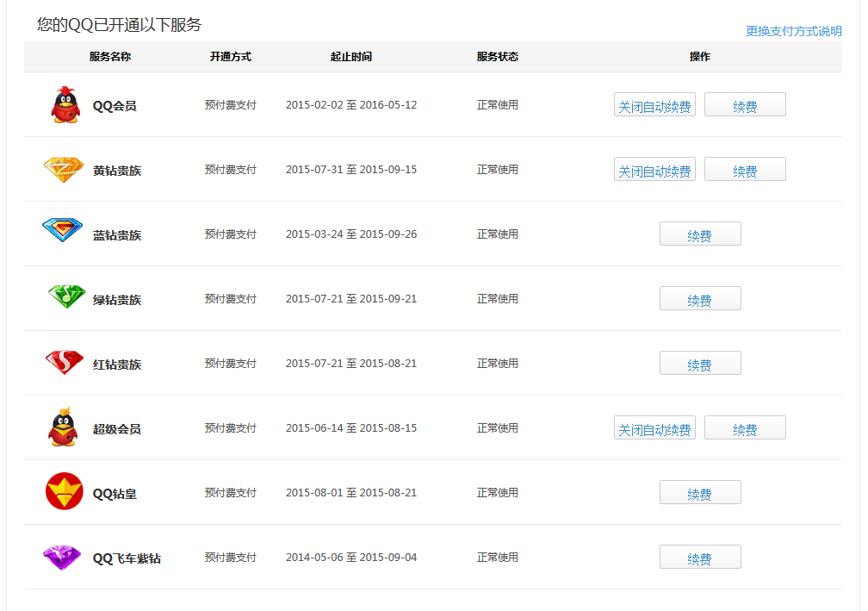Click 正常使用 status in QQ飞车紫钻 row

(498, 558)
